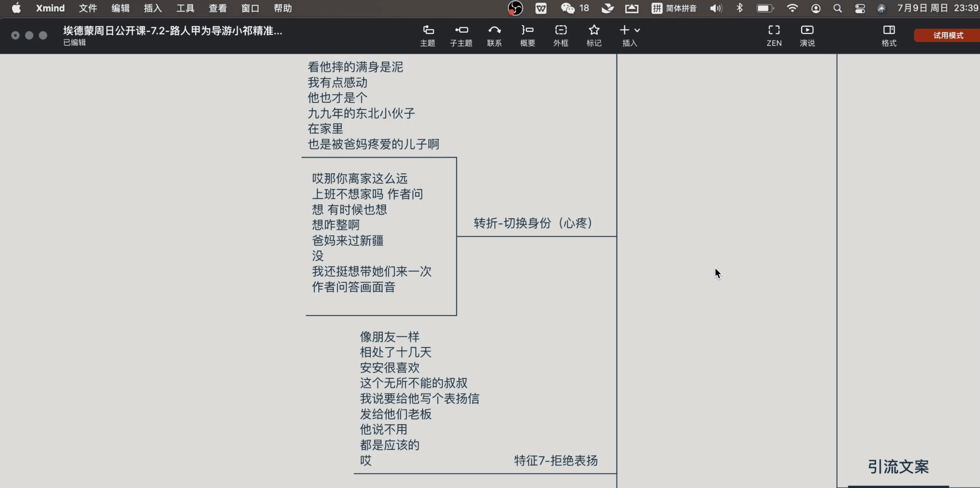Insert a summary with 概要

[528, 36]
